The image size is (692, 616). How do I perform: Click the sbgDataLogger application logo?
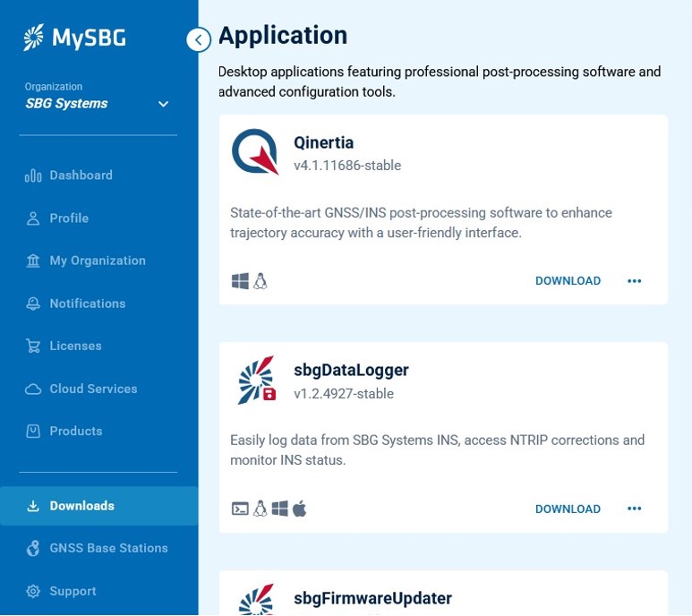click(256, 381)
